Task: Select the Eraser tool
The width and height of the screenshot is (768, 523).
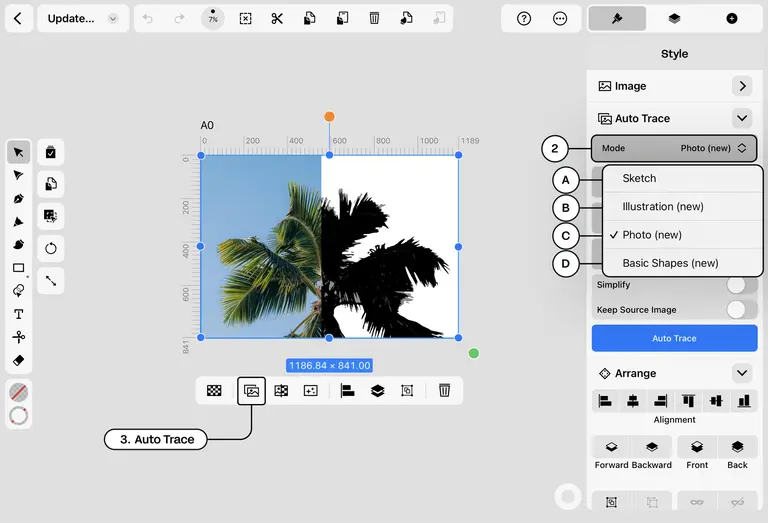Action: (x=19, y=360)
